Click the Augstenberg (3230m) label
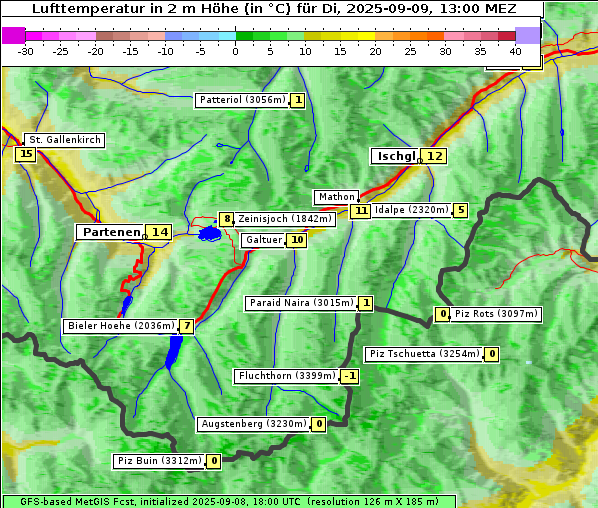 [254, 424]
